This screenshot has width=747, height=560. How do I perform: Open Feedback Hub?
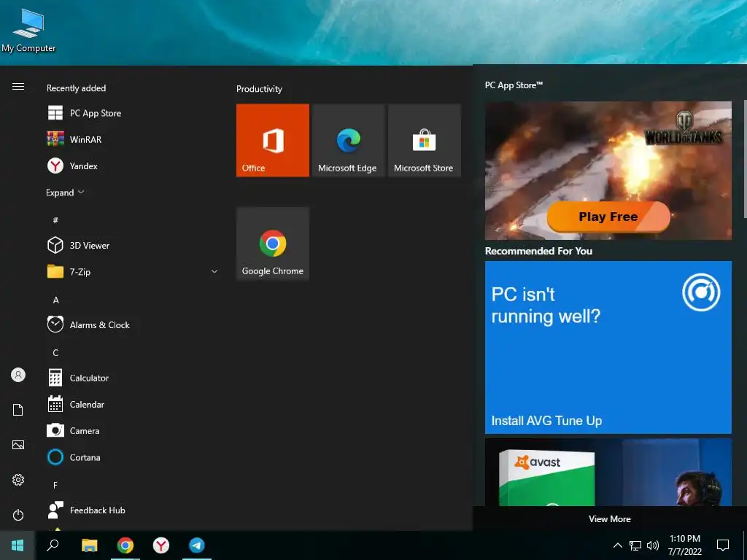coord(133,510)
